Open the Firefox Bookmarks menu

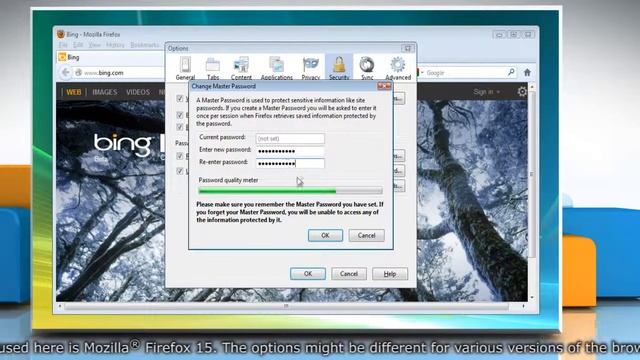point(144,45)
